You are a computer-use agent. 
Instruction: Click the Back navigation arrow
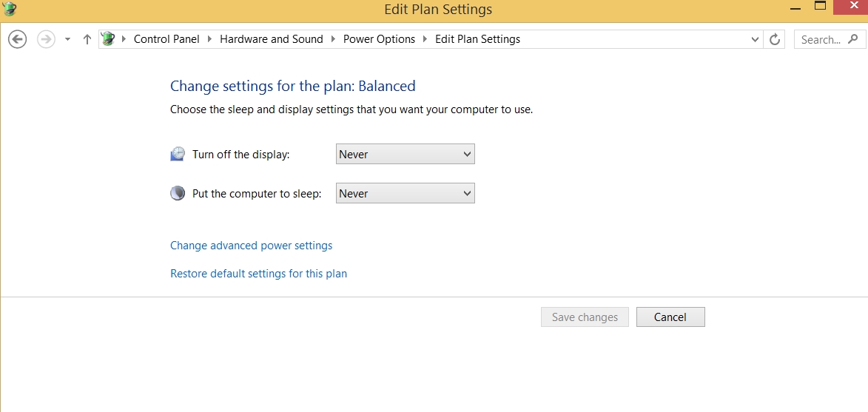pyautogui.click(x=17, y=39)
